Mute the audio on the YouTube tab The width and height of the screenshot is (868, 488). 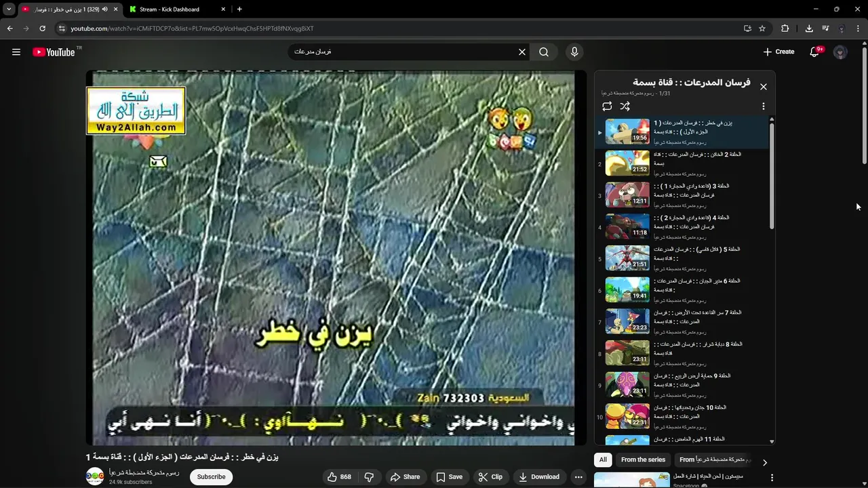click(105, 9)
